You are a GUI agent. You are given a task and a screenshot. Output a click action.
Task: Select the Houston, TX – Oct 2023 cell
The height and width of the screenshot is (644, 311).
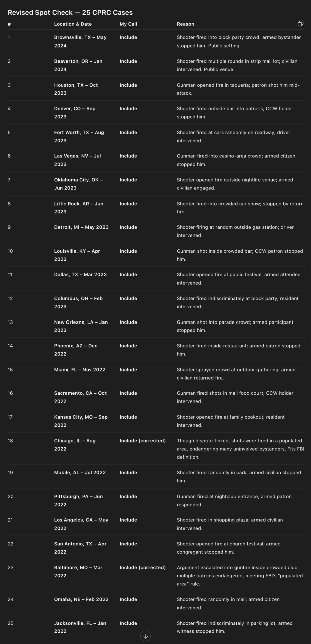[76, 89]
